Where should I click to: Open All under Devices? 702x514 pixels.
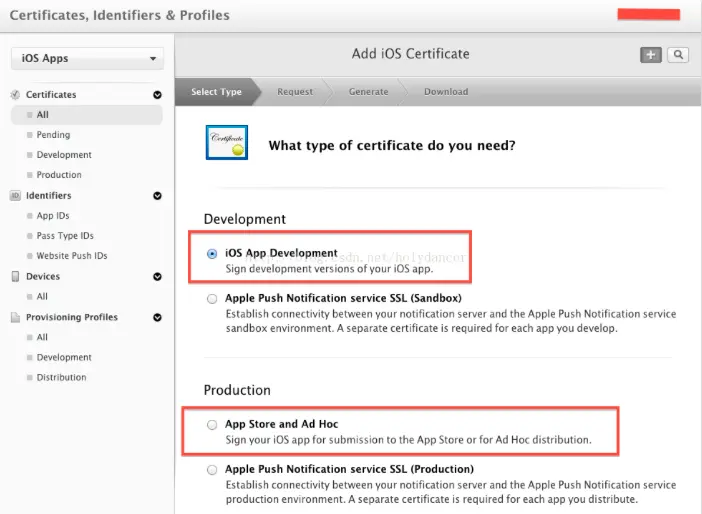pos(42,296)
